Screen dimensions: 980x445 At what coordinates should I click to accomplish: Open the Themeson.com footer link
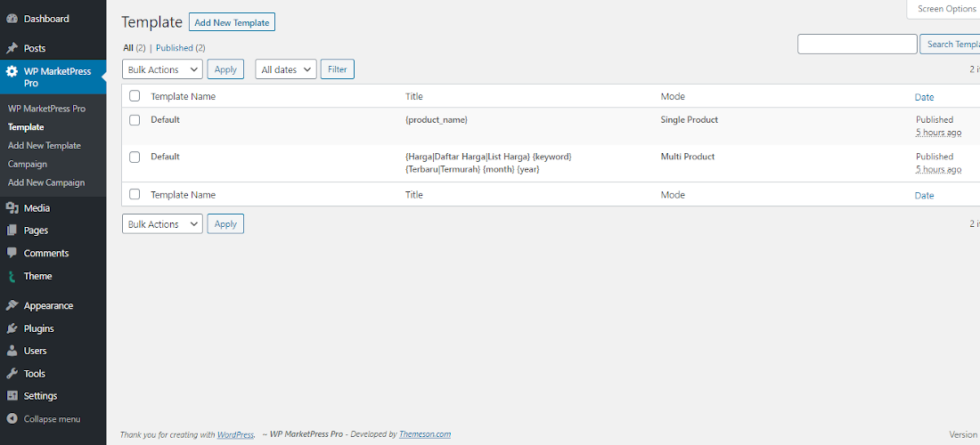(x=425, y=434)
